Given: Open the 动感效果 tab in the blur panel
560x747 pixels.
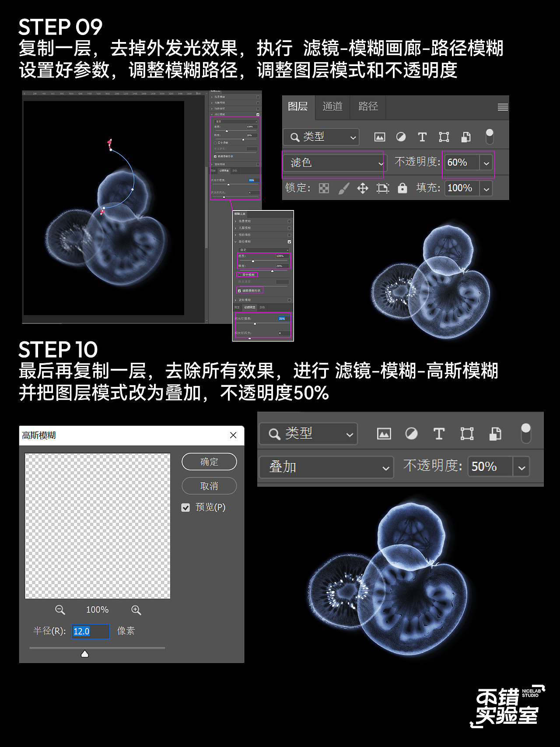Looking at the screenshot, I should [x=250, y=307].
